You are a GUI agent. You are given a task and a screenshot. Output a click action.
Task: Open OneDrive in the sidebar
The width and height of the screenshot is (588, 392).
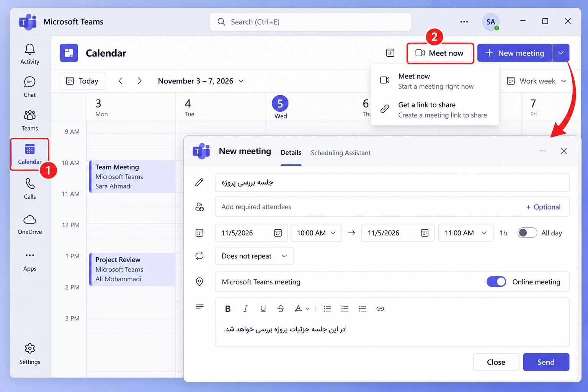click(29, 224)
